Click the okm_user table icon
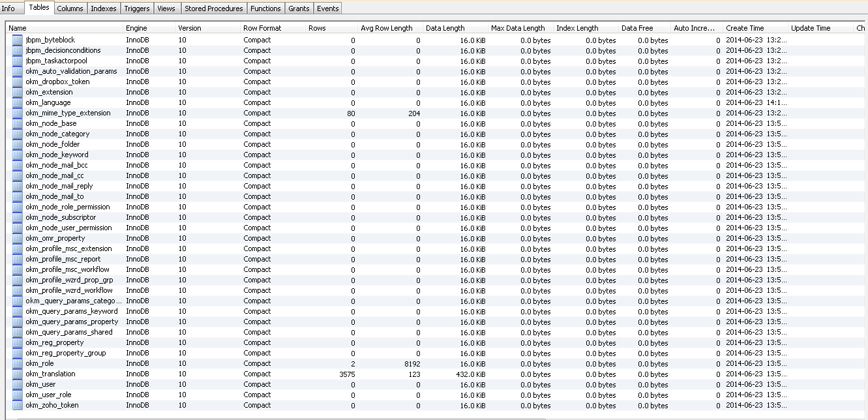Screen dimensions: 868x420 17,385
